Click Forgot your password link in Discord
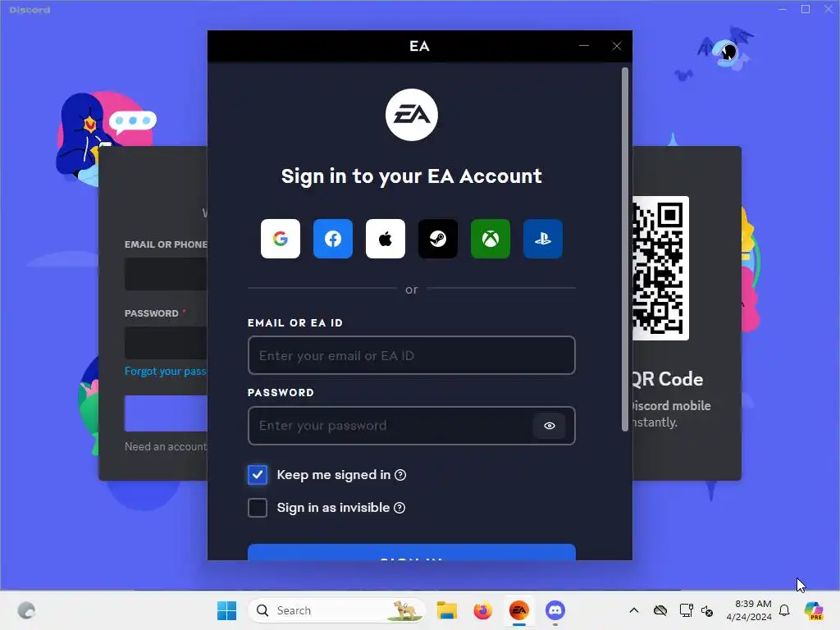Viewport: 840px width, 630px height. click(x=166, y=371)
